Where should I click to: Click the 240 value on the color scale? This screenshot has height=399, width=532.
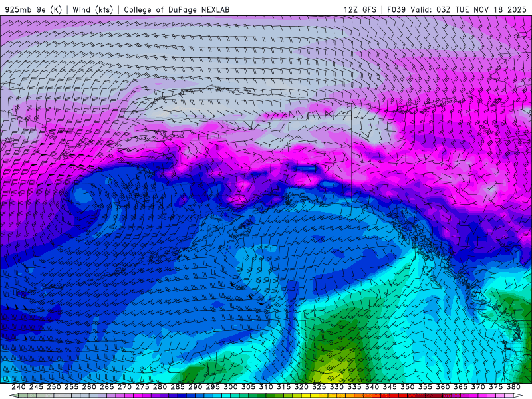[19, 387]
